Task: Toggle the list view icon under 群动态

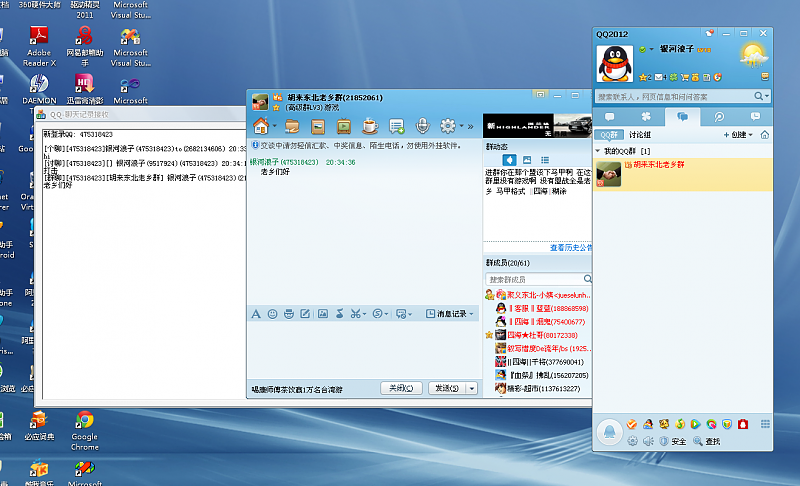Action: tap(545, 160)
